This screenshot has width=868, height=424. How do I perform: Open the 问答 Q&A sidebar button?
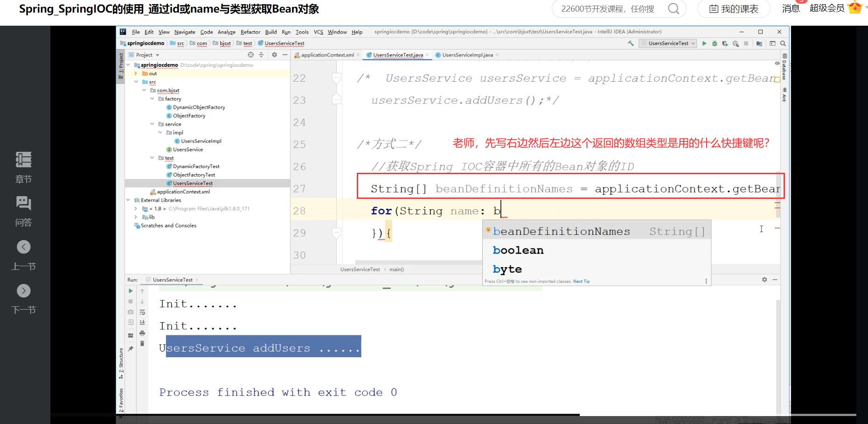[23, 211]
